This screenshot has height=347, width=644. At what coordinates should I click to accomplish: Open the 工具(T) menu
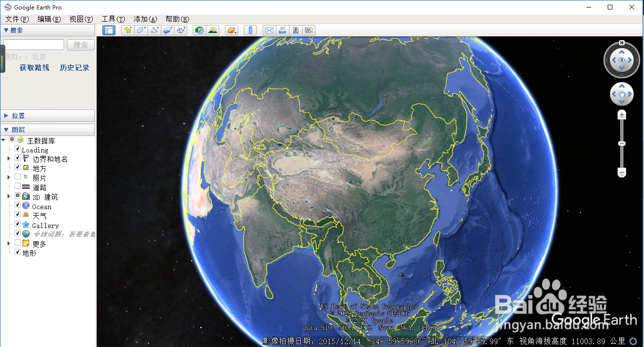tap(113, 19)
